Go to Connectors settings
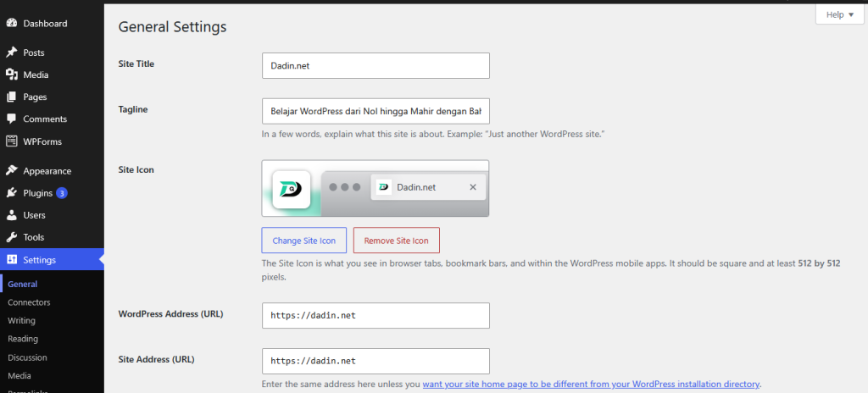This screenshot has width=868, height=393. tap(29, 302)
